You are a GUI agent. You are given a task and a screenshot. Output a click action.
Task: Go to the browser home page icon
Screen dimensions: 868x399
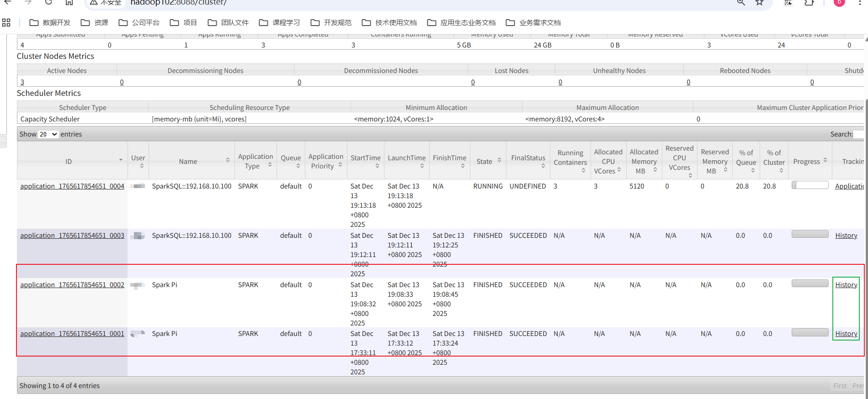coord(69,2)
